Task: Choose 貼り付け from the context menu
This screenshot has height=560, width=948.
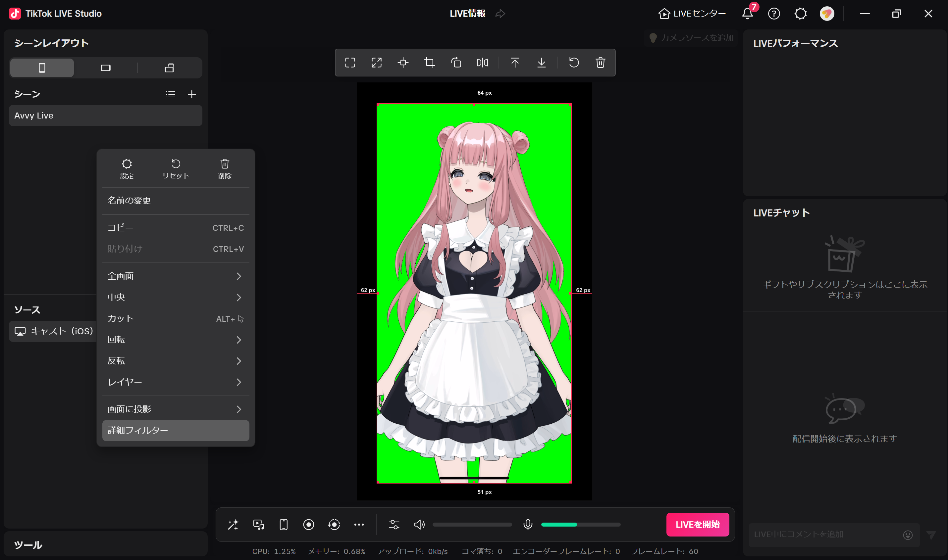Action: 176,249
